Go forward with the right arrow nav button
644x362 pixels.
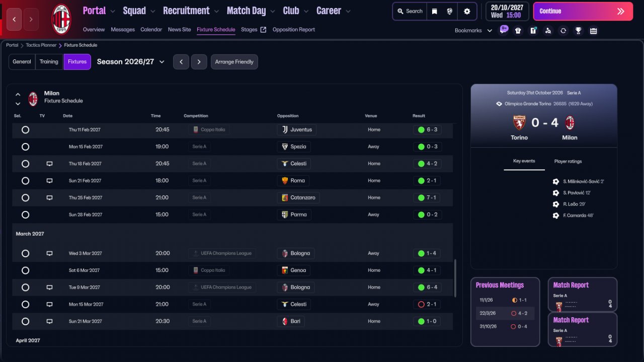[x=31, y=19]
